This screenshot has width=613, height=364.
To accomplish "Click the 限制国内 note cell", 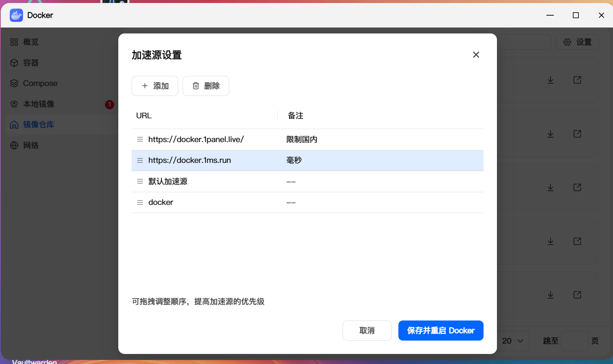I will pos(302,139).
